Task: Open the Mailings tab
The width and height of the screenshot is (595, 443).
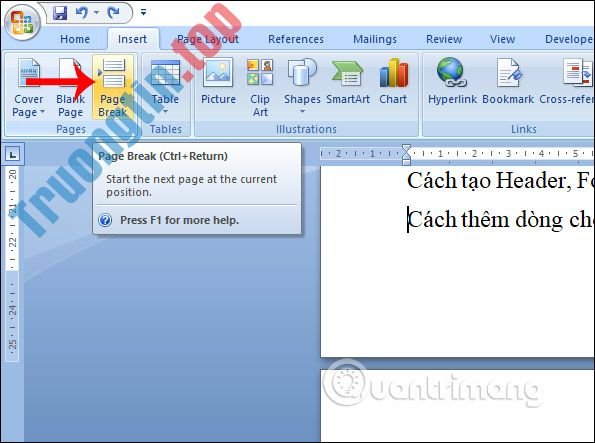Action: click(x=375, y=39)
